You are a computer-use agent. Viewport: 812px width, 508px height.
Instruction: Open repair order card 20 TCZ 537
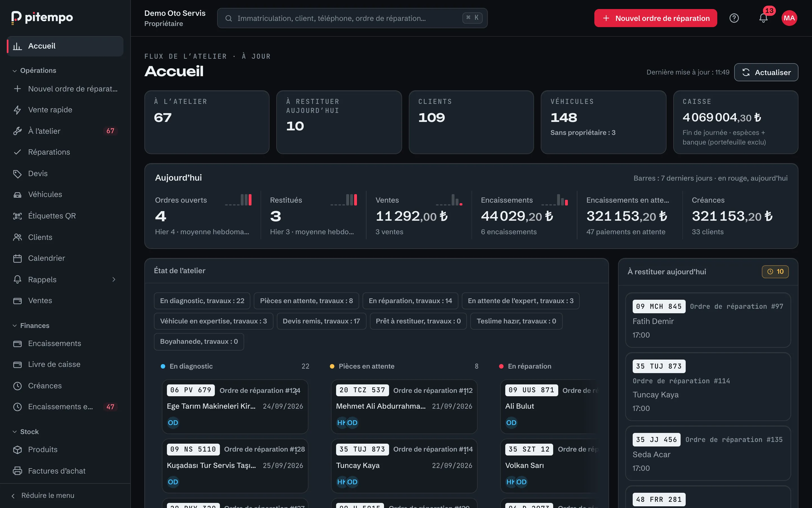404,406
